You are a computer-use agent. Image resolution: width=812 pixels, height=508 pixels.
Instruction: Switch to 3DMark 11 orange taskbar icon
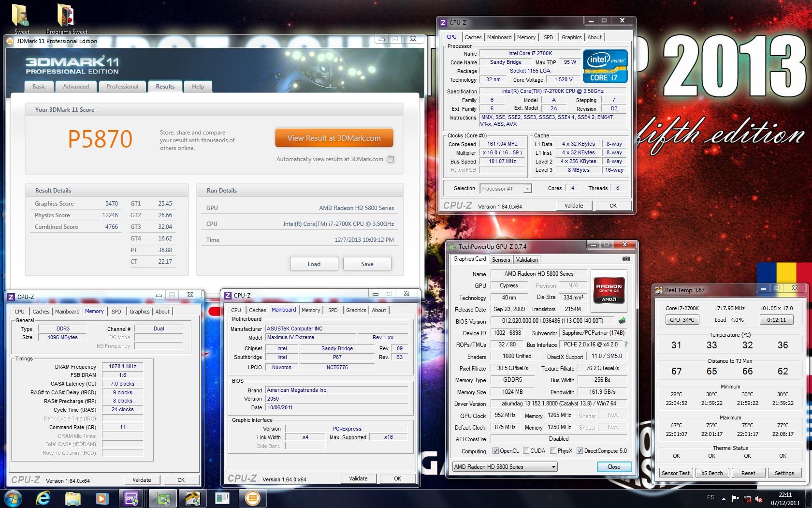[252, 498]
